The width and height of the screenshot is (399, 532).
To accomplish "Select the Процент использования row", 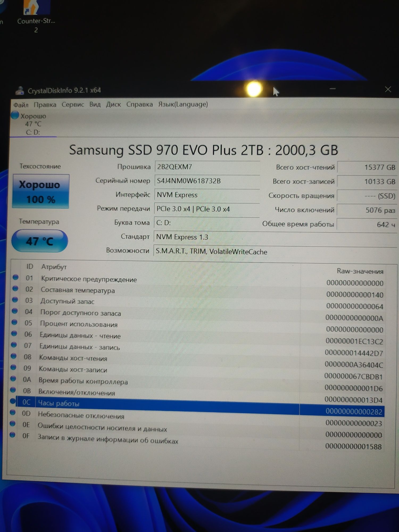I will coord(198,326).
